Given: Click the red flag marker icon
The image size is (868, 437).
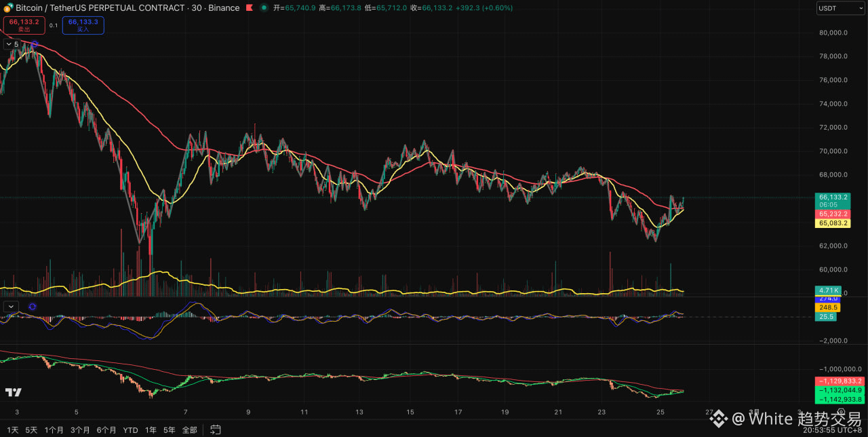Looking at the screenshot, I should [x=250, y=8].
